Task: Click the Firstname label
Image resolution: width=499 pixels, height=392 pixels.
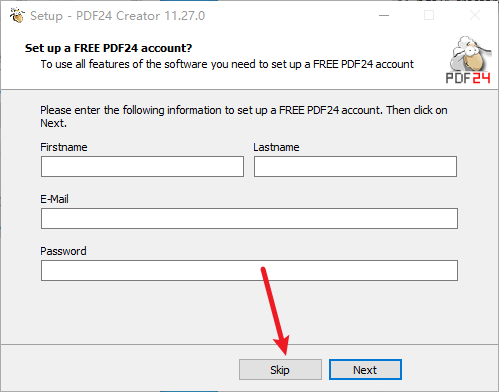Action: pyautogui.click(x=64, y=147)
